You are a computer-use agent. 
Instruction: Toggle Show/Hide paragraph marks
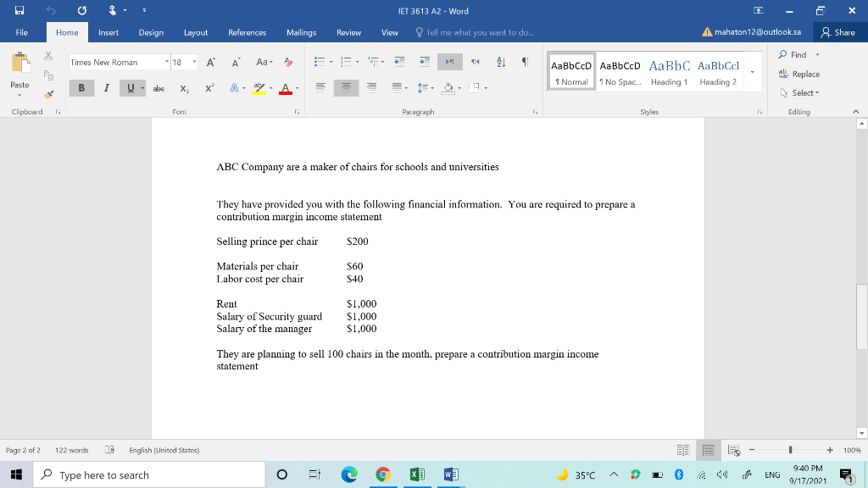pos(525,61)
